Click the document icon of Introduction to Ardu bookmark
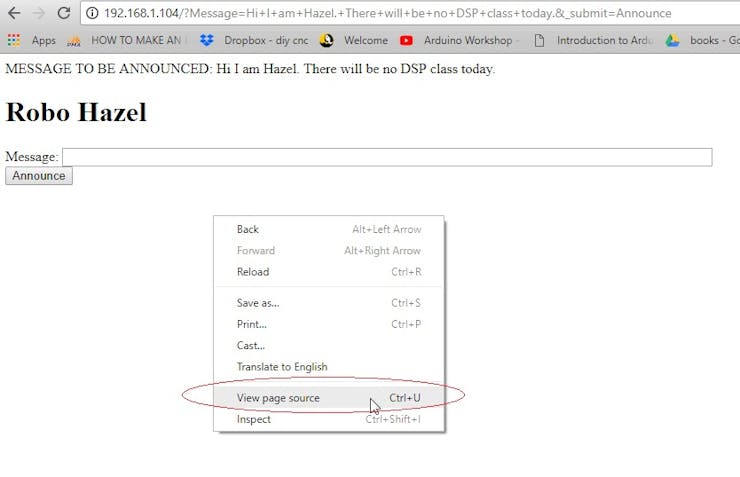 coord(539,41)
